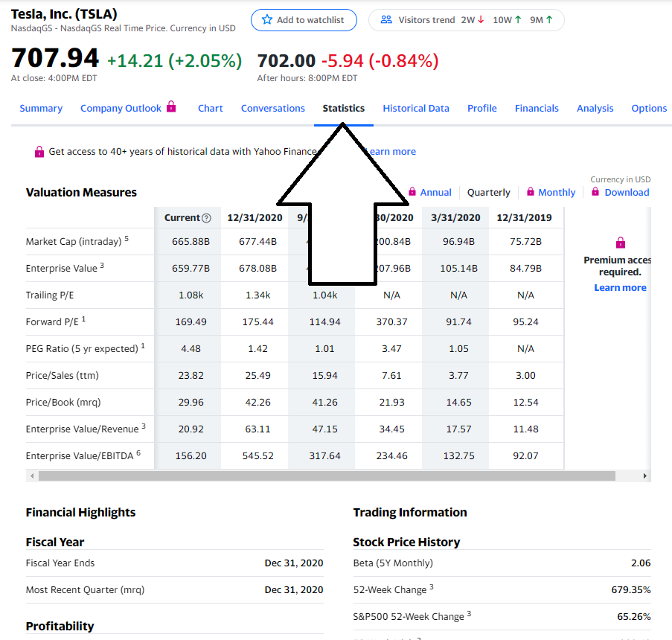Switch to the Financials tab
Viewport: 672px width, 640px height.
click(x=537, y=109)
